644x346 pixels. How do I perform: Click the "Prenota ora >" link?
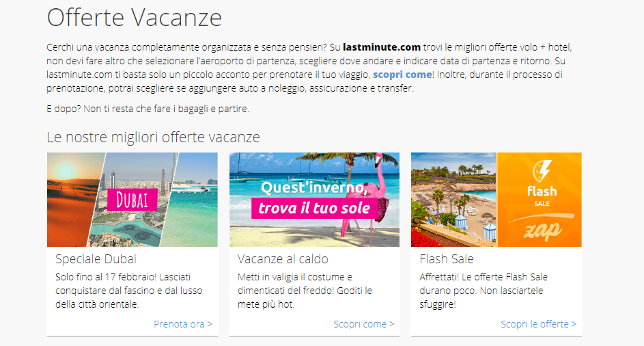tap(183, 324)
